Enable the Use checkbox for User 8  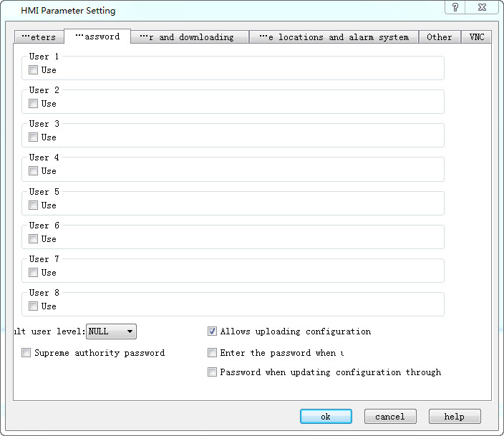33,306
